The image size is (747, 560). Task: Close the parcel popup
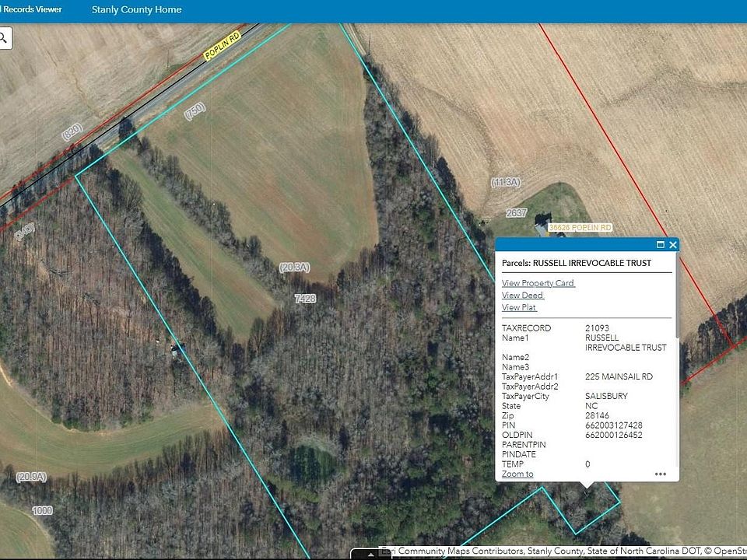673,245
